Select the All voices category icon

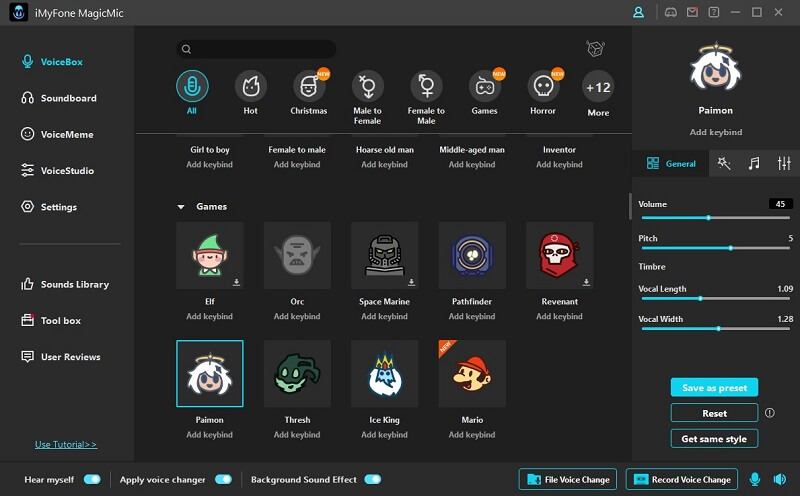[192, 86]
